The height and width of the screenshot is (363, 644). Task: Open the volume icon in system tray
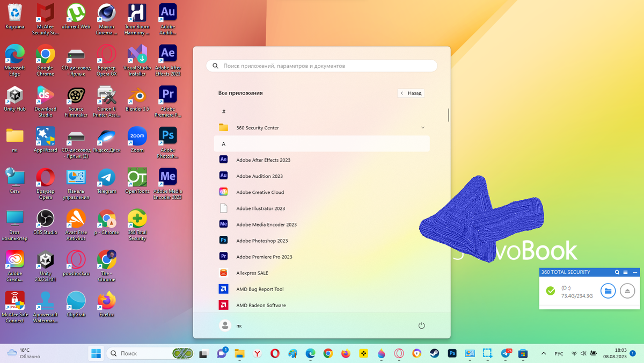[583, 353]
